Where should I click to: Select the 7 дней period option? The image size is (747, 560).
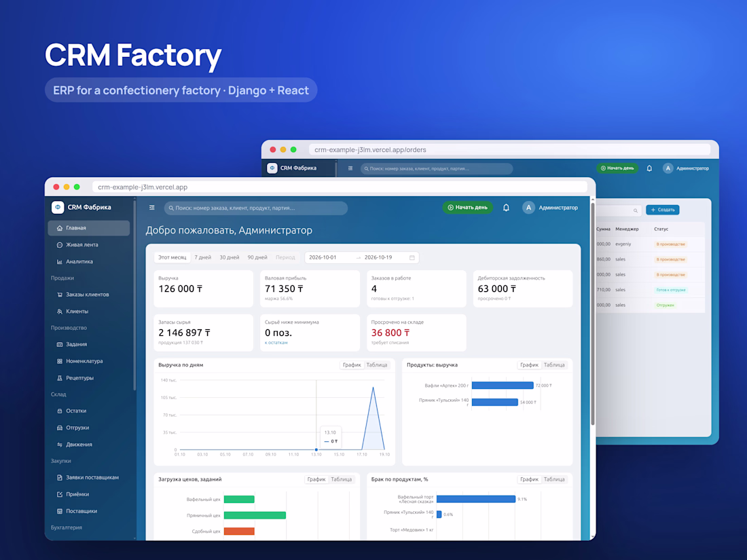pos(202,258)
